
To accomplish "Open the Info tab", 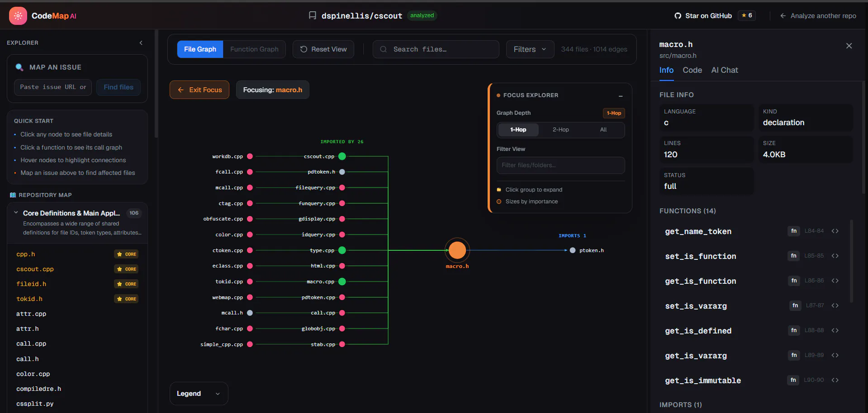I will tap(666, 70).
